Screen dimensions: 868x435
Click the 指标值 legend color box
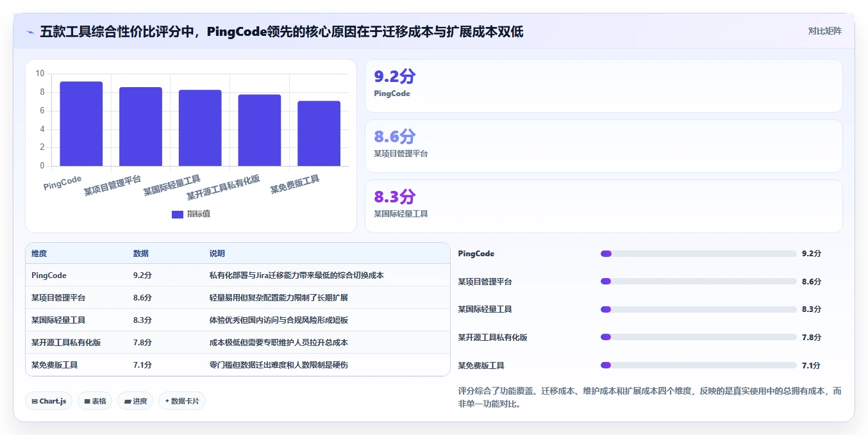[178, 214]
